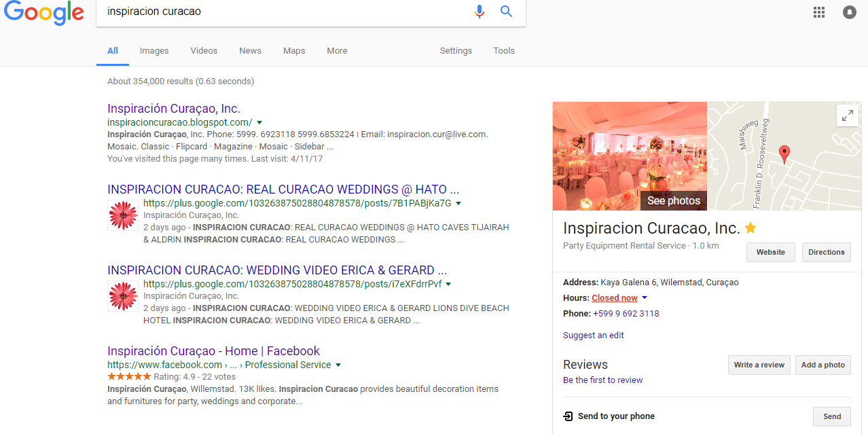Select the All tab
868x434 pixels.
(113, 51)
